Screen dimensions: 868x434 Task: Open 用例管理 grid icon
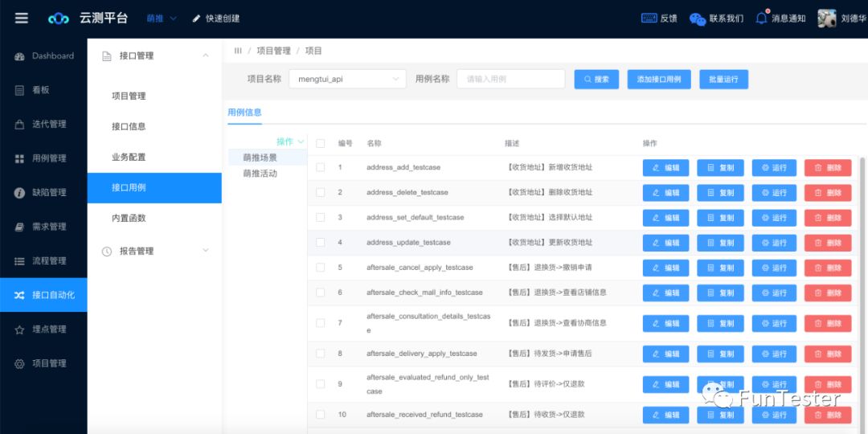coord(19,159)
